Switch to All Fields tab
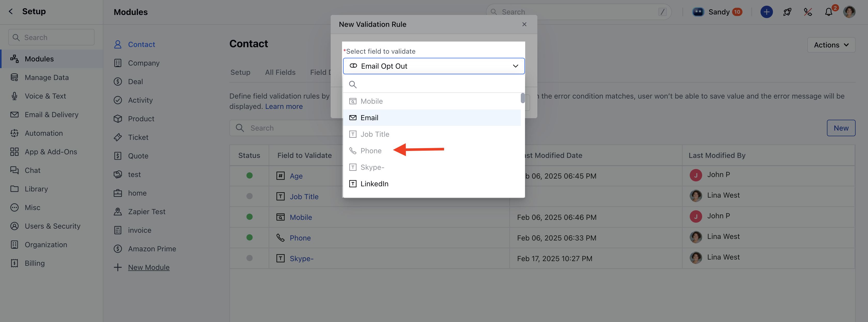The width and height of the screenshot is (868, 322). pyautogui.click(x=280, y=72)
